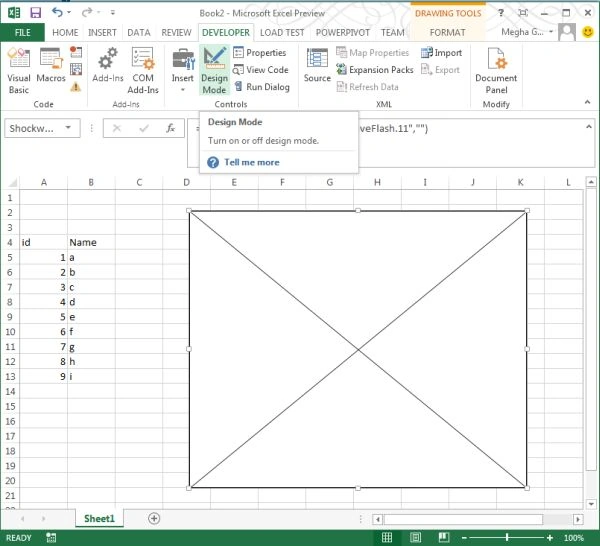Viewport: 600px width, 546px height.
Task: Switch to the LOAD TEST tab
Action: 282,33
